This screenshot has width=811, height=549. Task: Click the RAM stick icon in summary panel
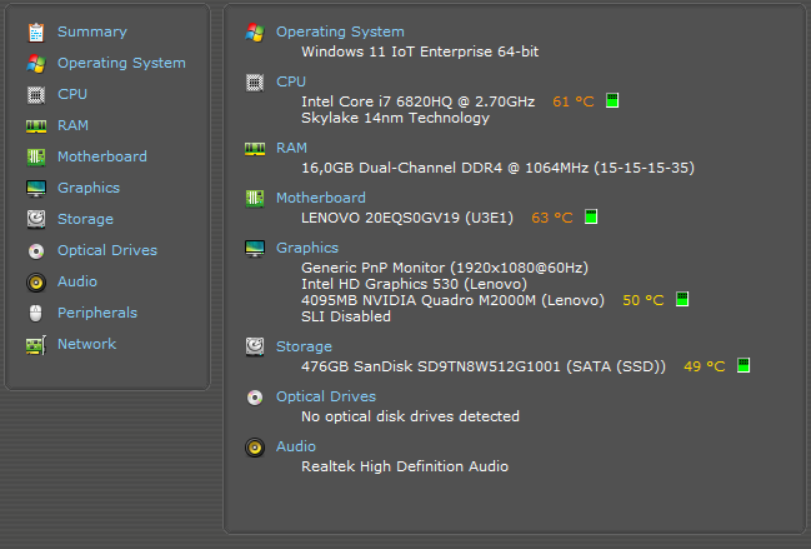coord(254,149)
